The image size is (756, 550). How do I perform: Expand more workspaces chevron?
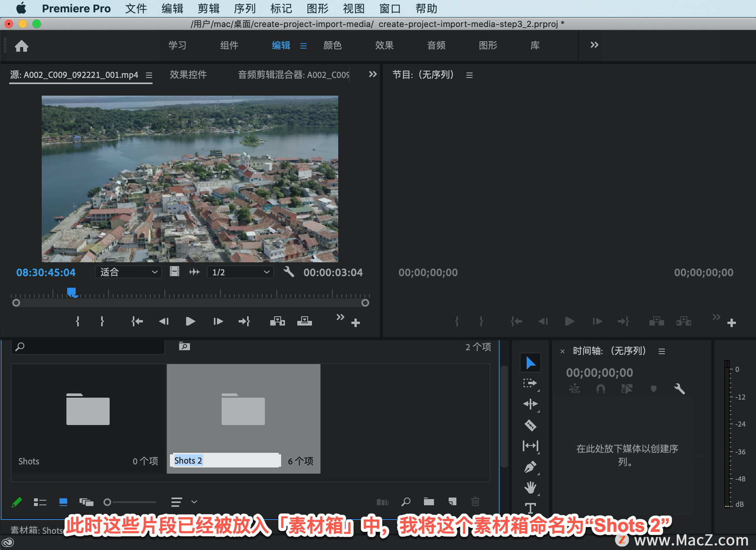pyautogui.click(x=594, y=45)
